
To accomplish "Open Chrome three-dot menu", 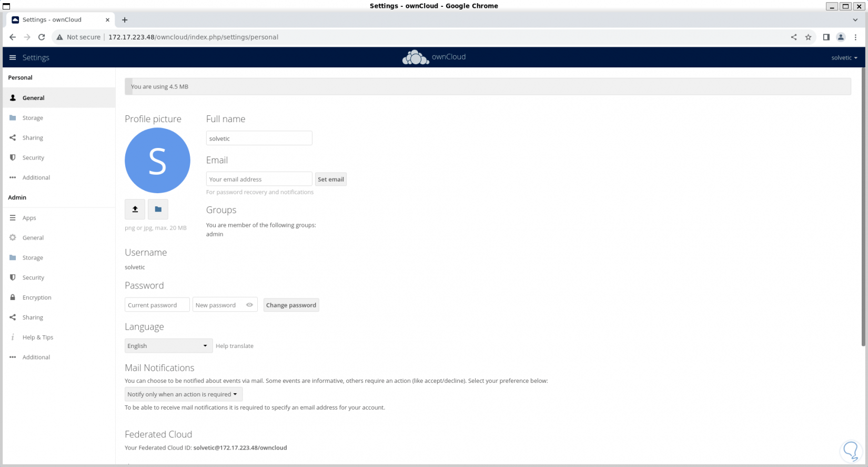I will coord(856,37).
